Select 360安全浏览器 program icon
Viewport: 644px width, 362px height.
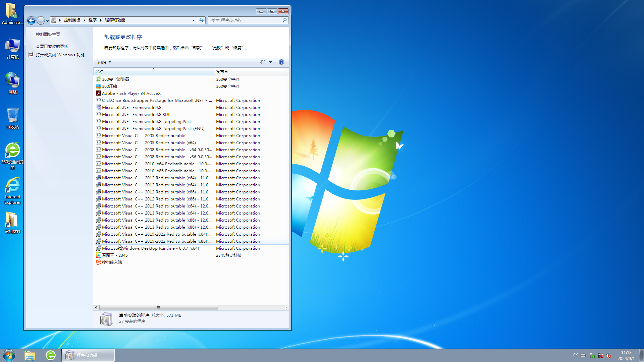pos(98,79)
